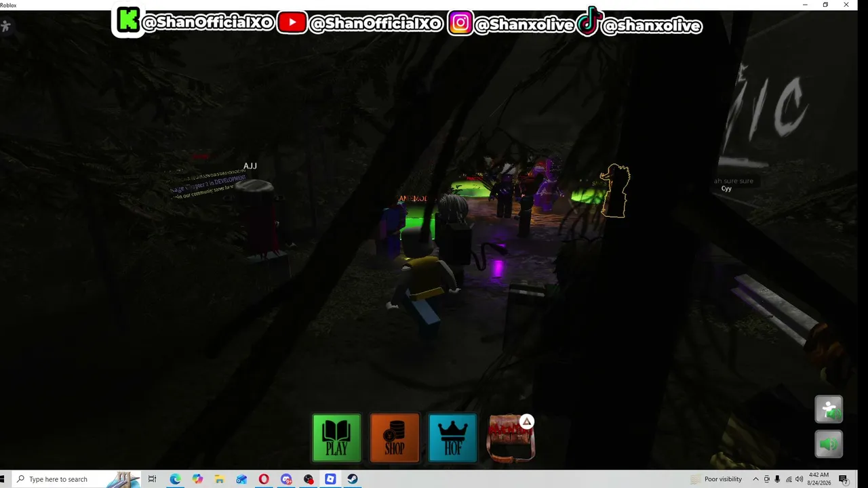Expand the hidden system tray icons
This screenshot has width=868, height=488.
tap(755, 479)
